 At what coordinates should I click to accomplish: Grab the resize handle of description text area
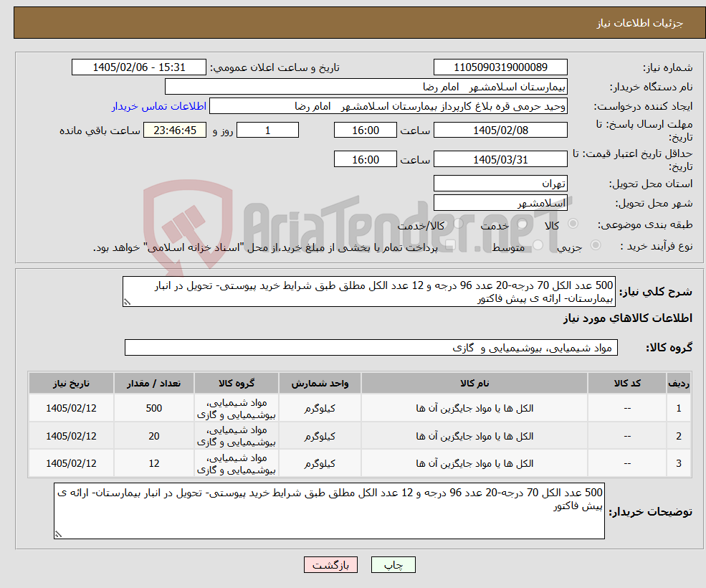click(127, 303)
